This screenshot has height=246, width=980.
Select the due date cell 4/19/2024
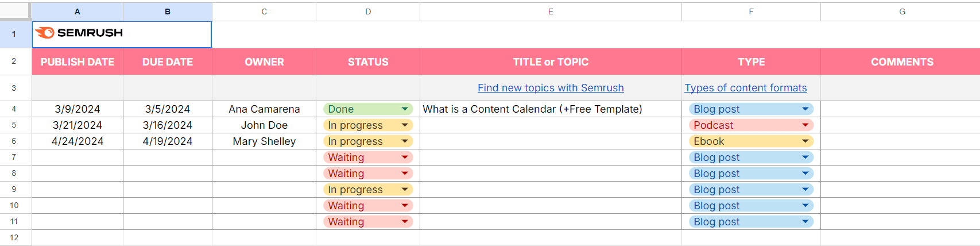click(x=168, y=141)
